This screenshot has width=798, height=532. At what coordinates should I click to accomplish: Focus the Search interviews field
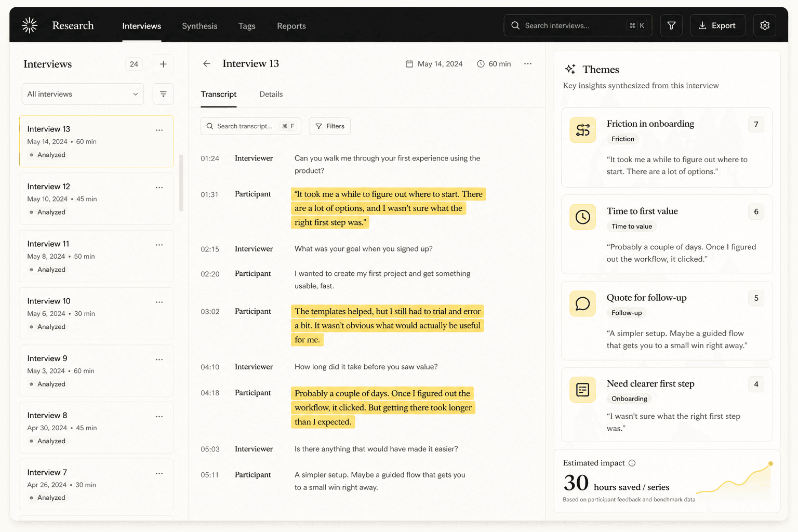tap(578, 25)
